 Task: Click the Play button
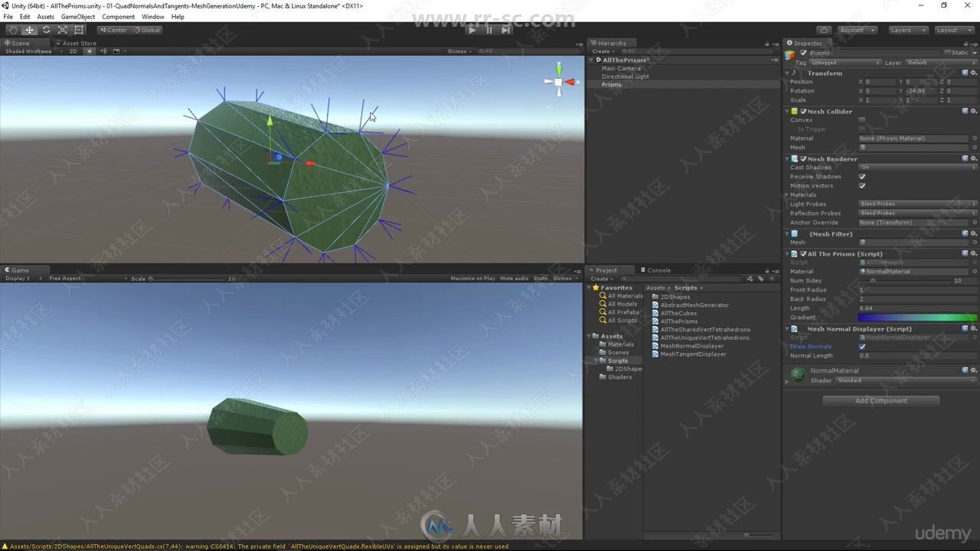(x=472, y=30)
